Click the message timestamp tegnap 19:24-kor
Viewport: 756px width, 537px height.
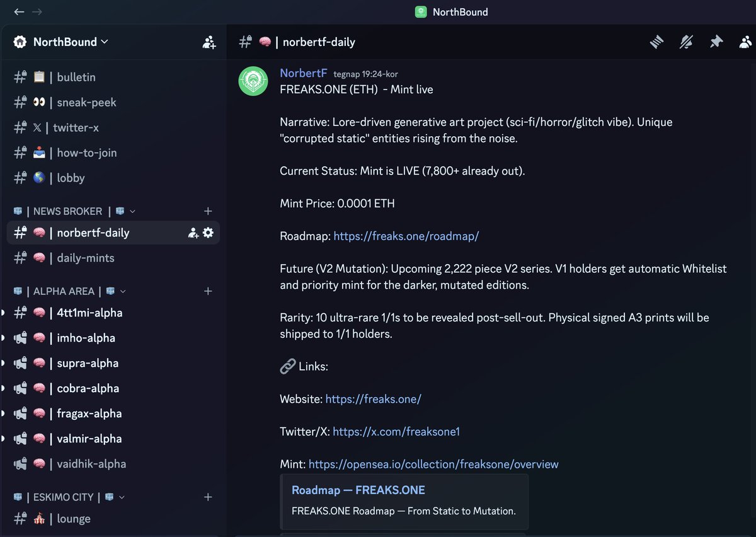pos(365,74)
